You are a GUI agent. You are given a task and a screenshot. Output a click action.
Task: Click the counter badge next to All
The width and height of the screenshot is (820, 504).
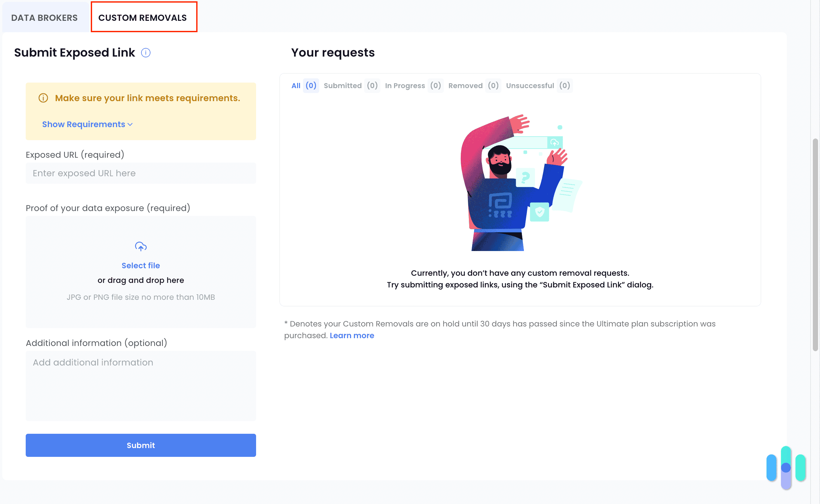pos(310,86)
